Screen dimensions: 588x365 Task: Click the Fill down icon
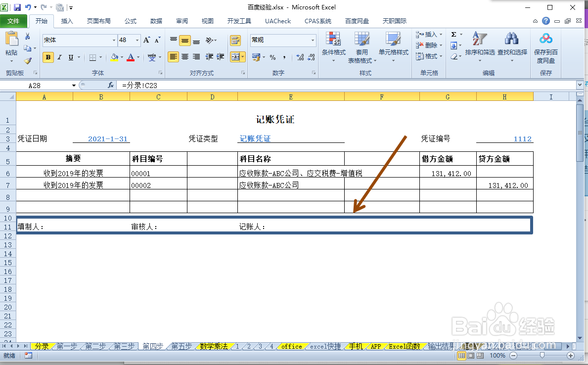click(x=454, y=46)
